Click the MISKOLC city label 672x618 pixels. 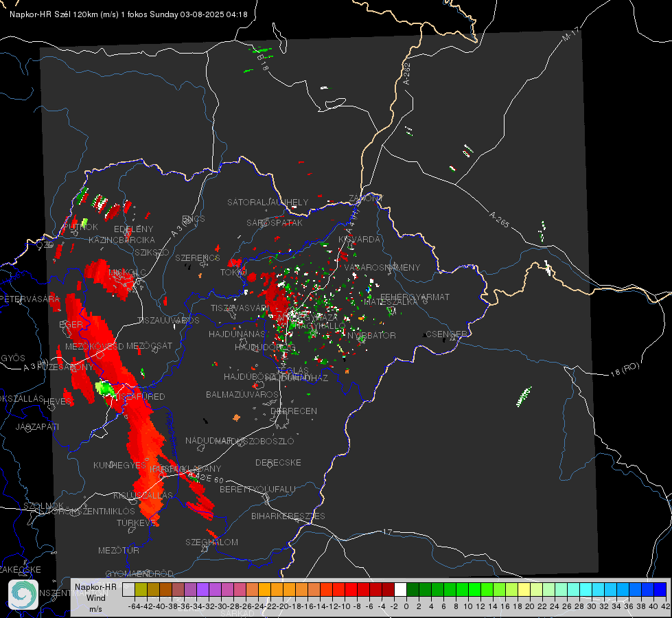click(127, 273)
